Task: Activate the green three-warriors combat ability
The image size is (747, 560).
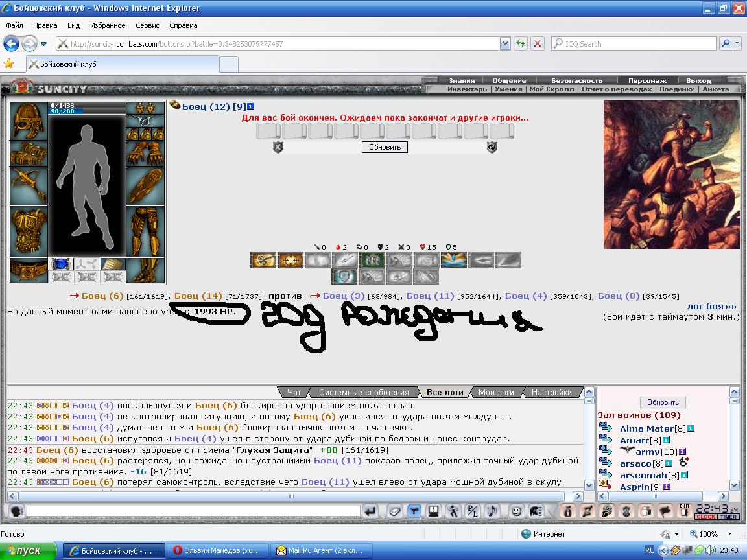Action: [372, 261]
